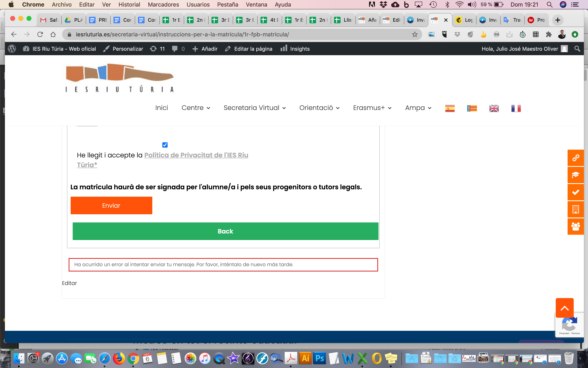Click the users group side button

point(576,227)
